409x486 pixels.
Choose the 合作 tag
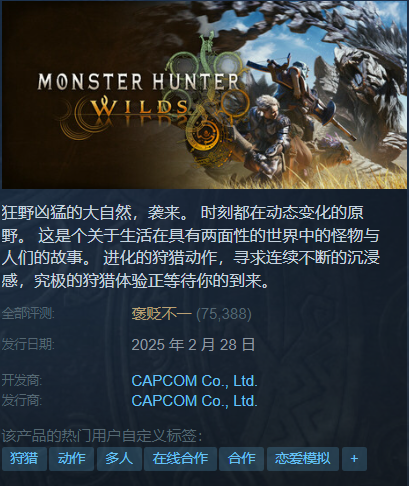(241, 459)
